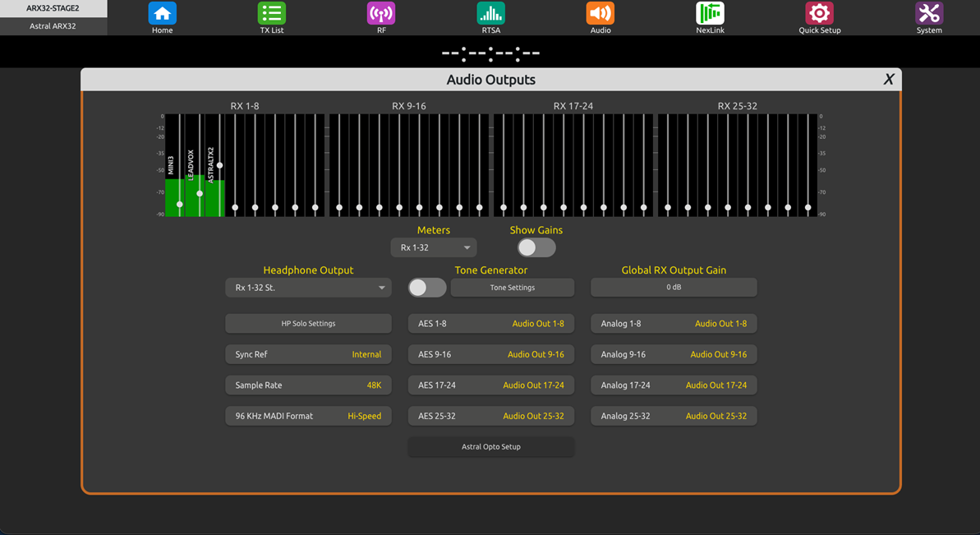
Task: Select the AES 1-8 output routing
Action: coord(491,324)
